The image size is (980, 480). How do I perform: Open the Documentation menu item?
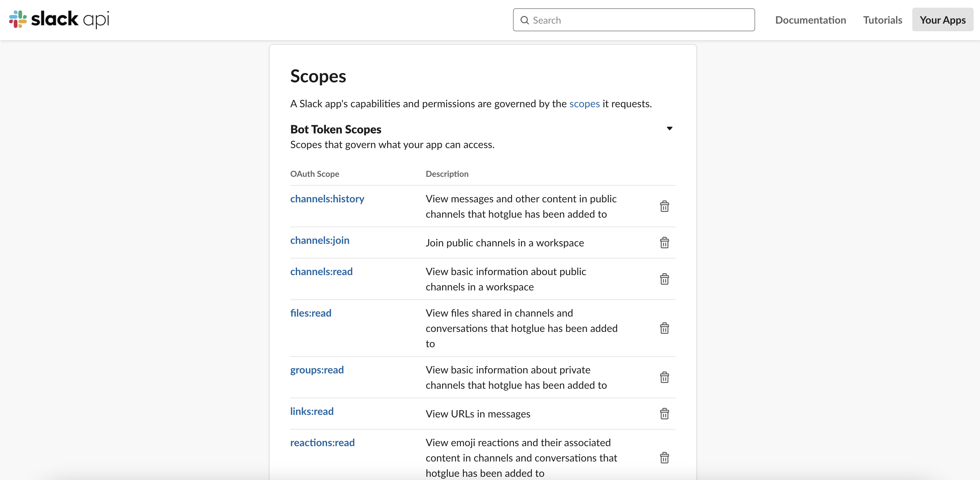click(810, 20)
